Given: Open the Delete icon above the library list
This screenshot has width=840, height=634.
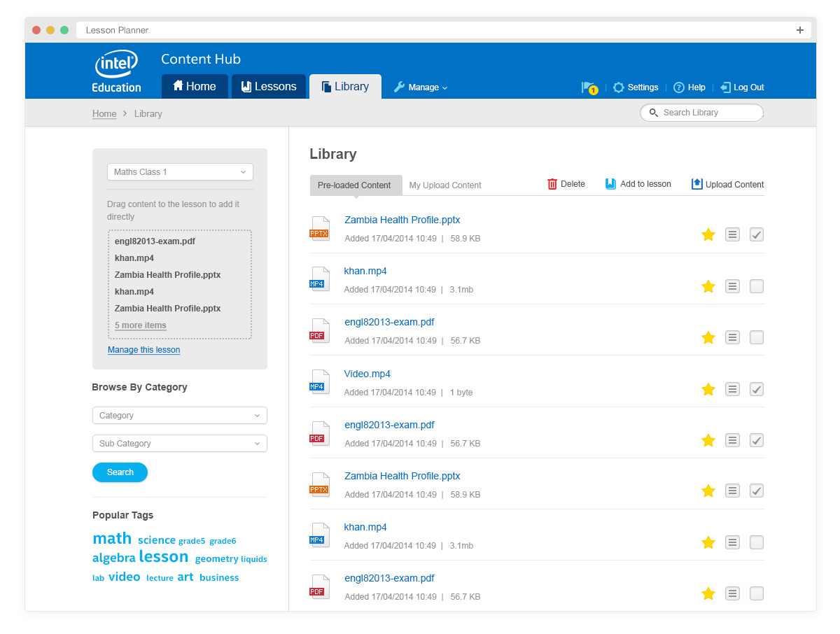Looking at the screenshot, I should [552, 183].
